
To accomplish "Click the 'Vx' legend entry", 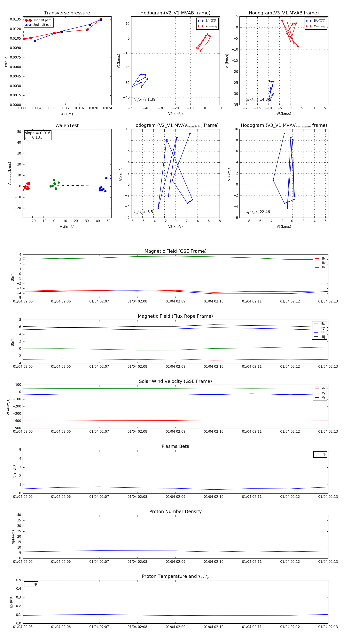I will pos(320,389).
